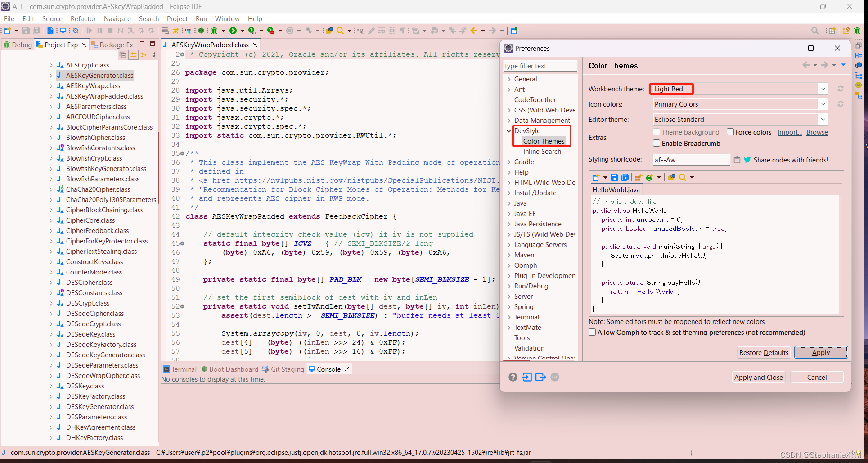Click the green Run play button
868x463 pixels.
(233, 31)
